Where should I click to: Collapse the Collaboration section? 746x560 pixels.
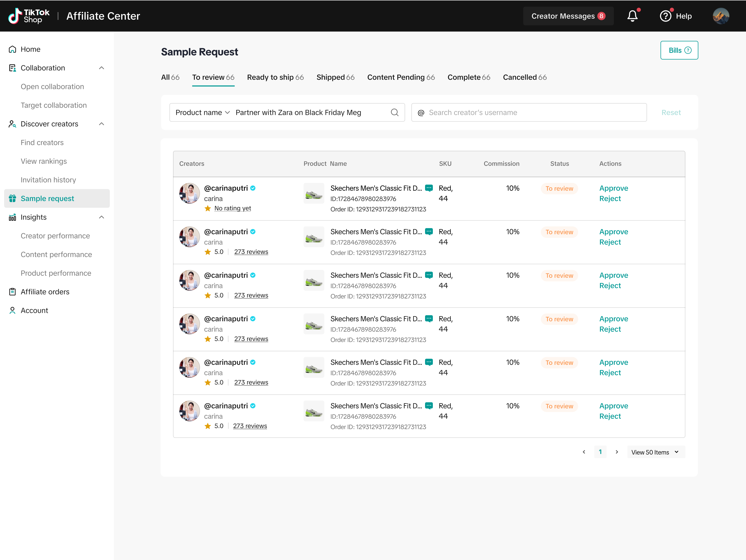102,68
